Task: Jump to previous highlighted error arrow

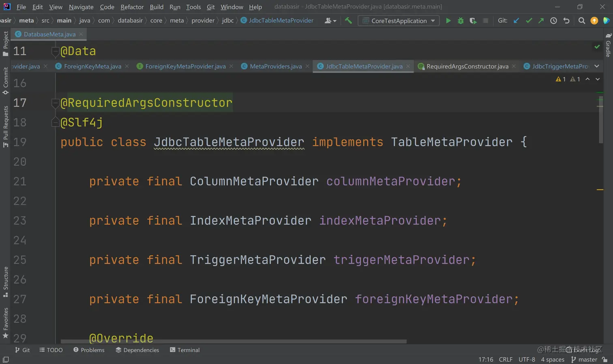Action: tap(587, 79)
